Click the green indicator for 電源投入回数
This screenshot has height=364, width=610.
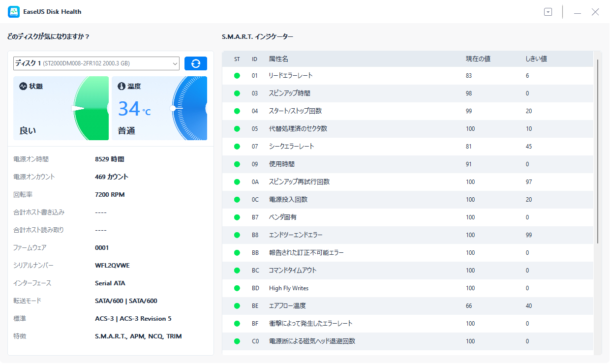(237, 199)
